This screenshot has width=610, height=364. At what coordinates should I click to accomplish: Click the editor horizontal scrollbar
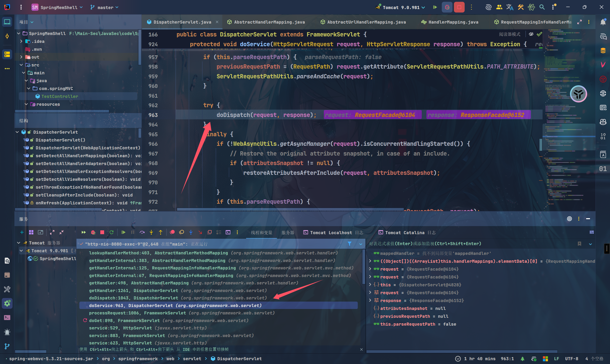[290, 209]
